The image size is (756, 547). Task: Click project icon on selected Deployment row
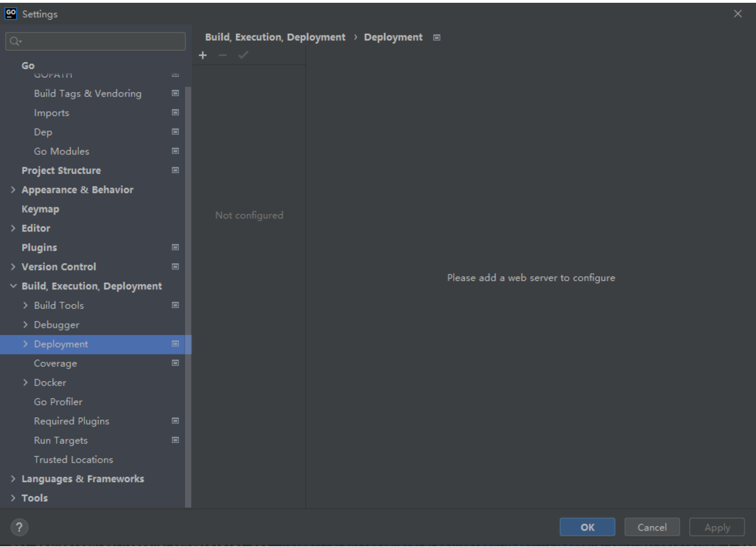pyautogui.click(x=175, y=344)
